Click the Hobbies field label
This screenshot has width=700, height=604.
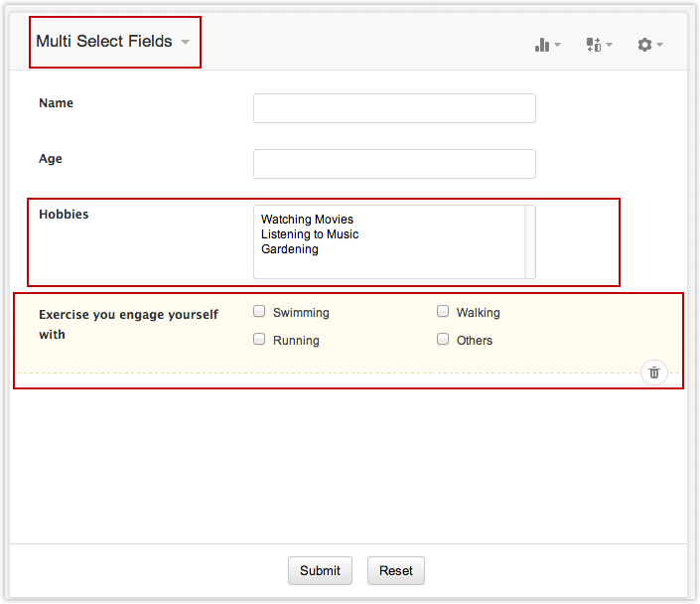pyautogui.click(x=64, y=215)
